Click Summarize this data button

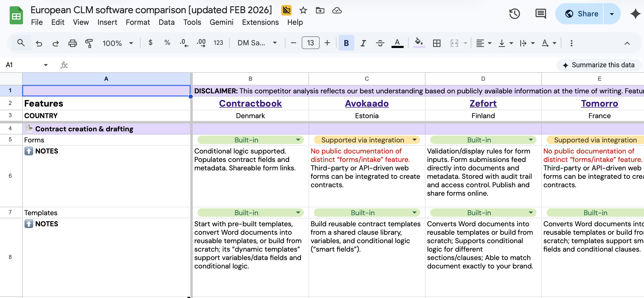click(x=599, y=65)
